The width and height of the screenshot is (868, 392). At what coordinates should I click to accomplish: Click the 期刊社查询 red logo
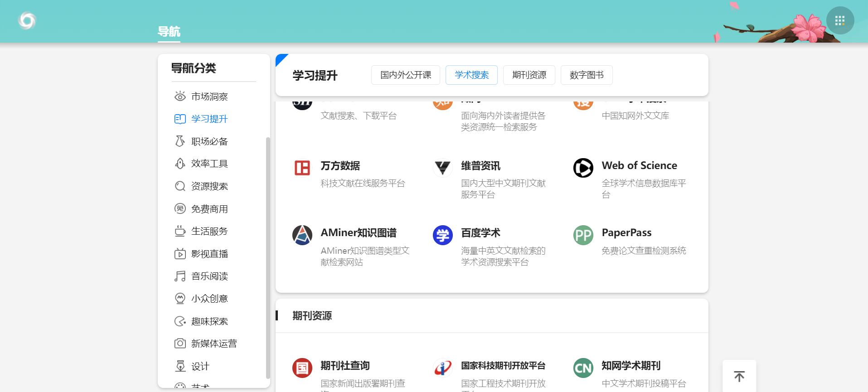click(x=302, y=368)
